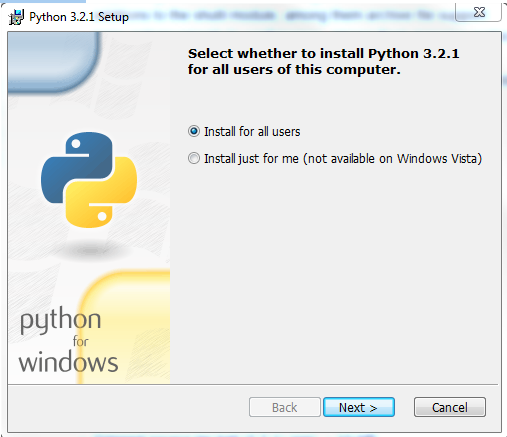
Task: Continue setup with the Next > button
Action: coord(359,407)
